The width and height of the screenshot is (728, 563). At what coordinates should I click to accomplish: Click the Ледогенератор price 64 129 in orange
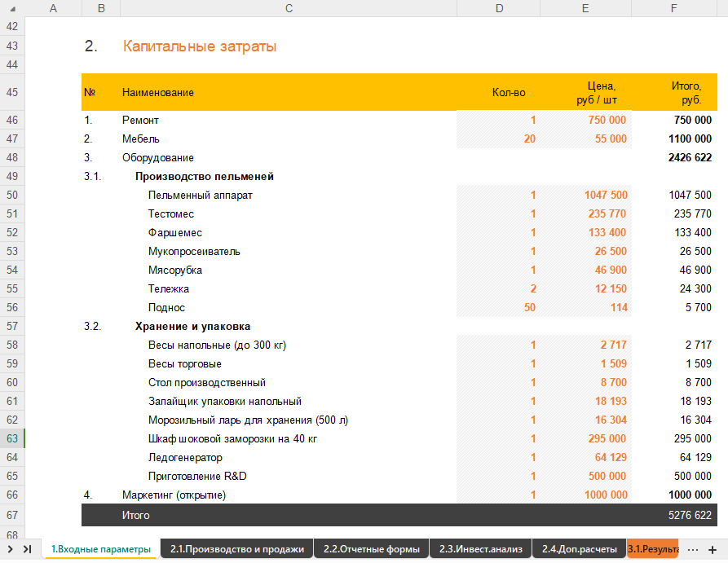point(611,458)
